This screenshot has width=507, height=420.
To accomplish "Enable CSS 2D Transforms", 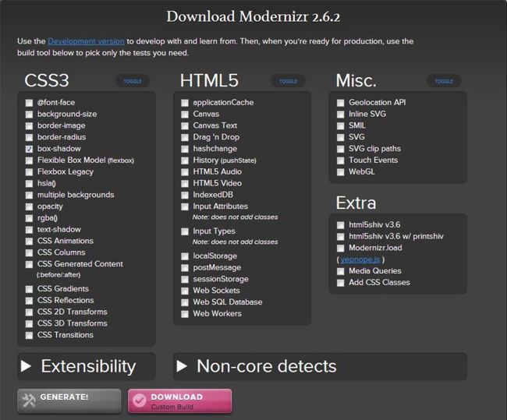I will [29, 312].
